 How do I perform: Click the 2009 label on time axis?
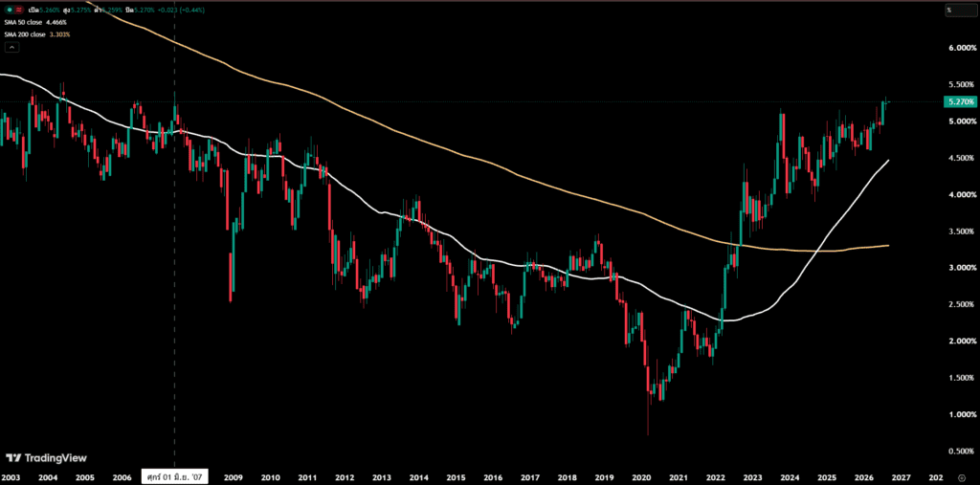(234, 477)
